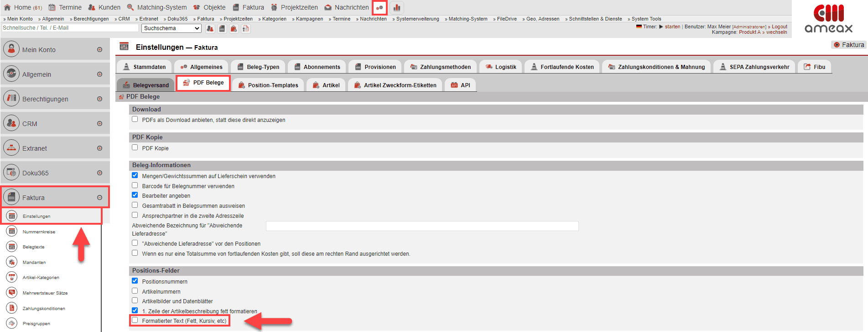Open Preisgruppen from the sidebar
The image size is (868, 332).
(x=36, y=324)
